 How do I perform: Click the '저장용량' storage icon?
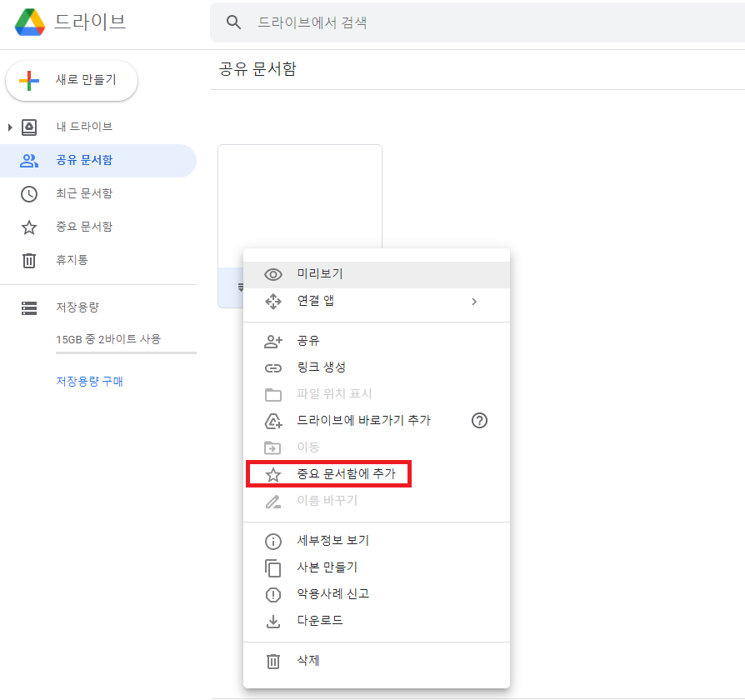coord(29,308)
